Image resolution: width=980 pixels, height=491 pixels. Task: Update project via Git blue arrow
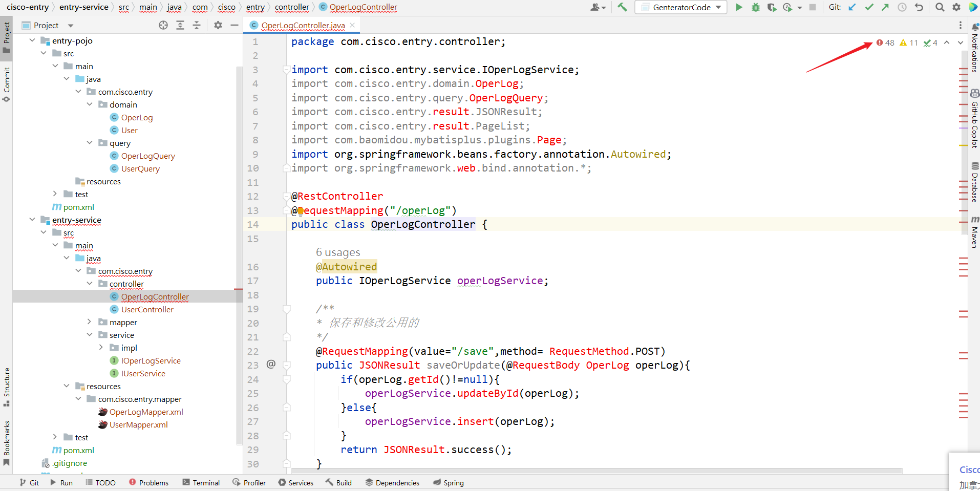pos(852,7)
